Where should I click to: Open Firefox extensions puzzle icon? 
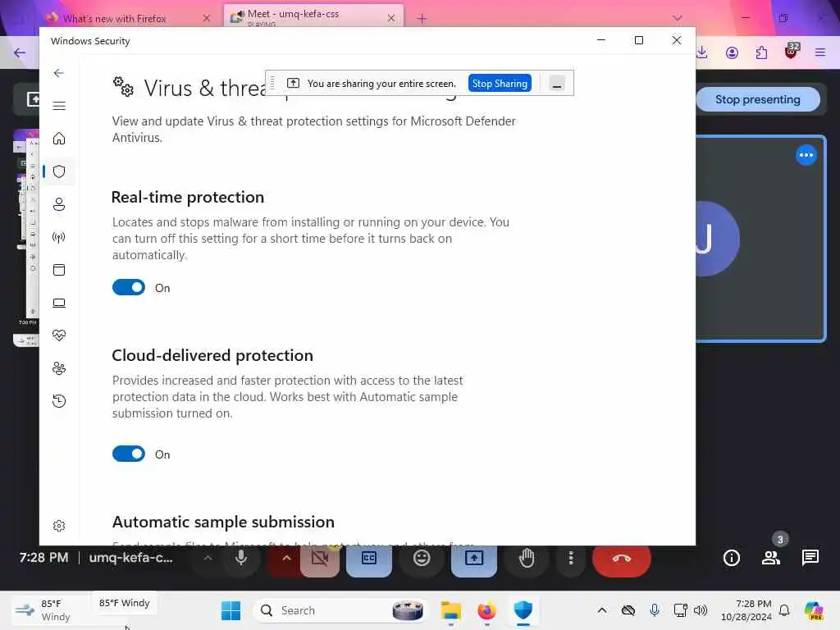[x=761, y=52]
